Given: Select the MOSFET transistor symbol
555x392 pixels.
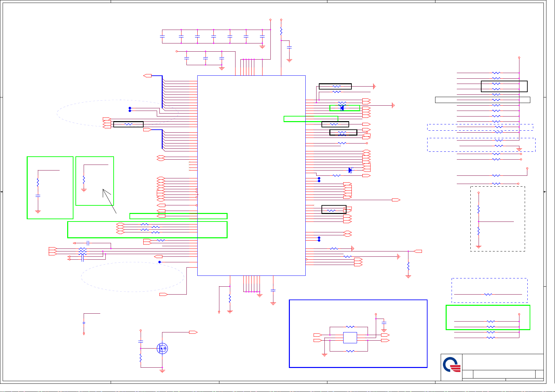Looking at the screenshot, I should coord(162,348).
